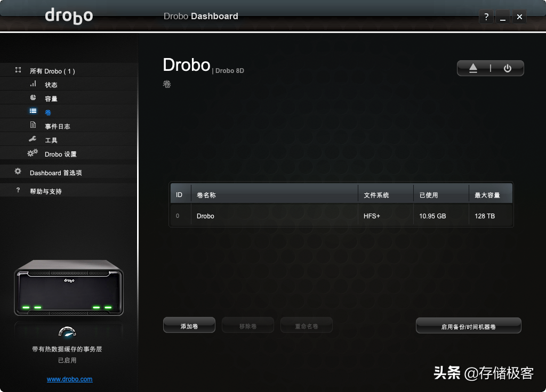
Task: Minimize the Drobo Dashboard window
Action: pyautogui.click(x=502, y=17)
